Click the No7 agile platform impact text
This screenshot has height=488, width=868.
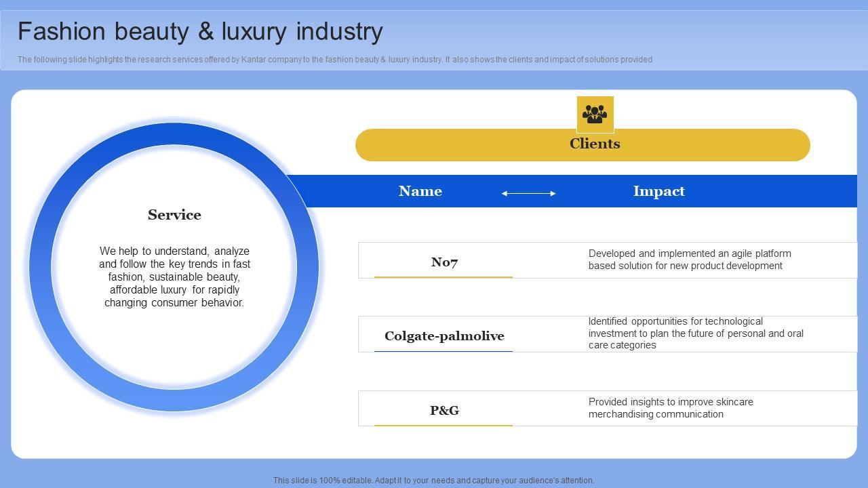[690, 260]
